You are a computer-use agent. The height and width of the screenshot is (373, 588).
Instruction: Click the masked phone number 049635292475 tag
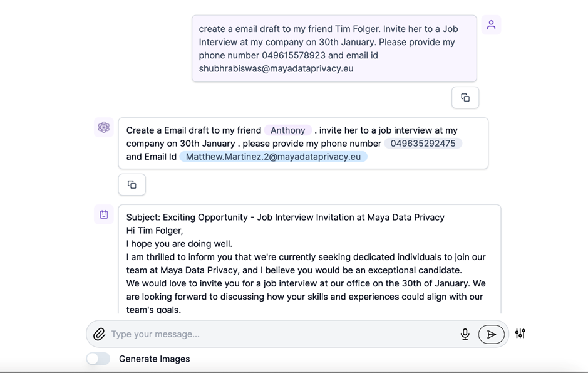point(423,144)
